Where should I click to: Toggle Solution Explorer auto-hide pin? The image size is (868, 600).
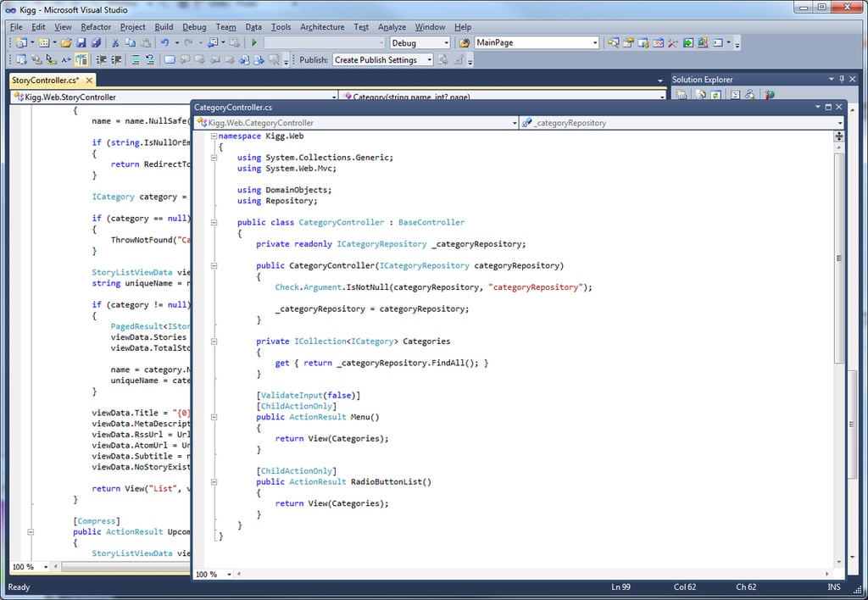click(x=842, y=79)
